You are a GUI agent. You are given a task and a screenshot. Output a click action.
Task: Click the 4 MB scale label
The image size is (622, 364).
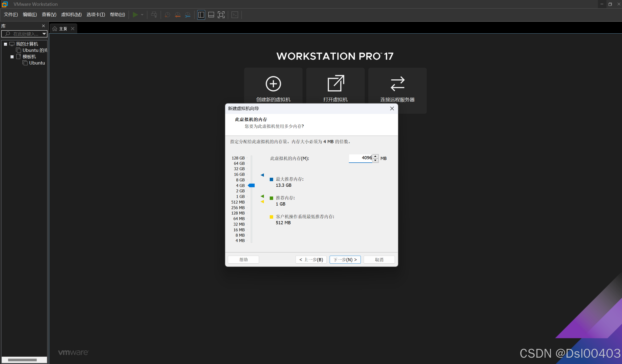click(240, 241)
